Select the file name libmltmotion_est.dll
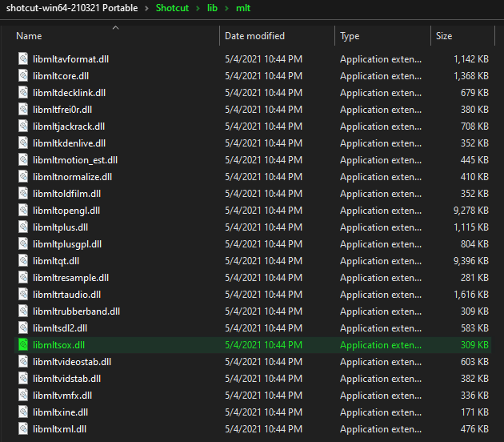This screenshot has height=442, width=504. 75,160
